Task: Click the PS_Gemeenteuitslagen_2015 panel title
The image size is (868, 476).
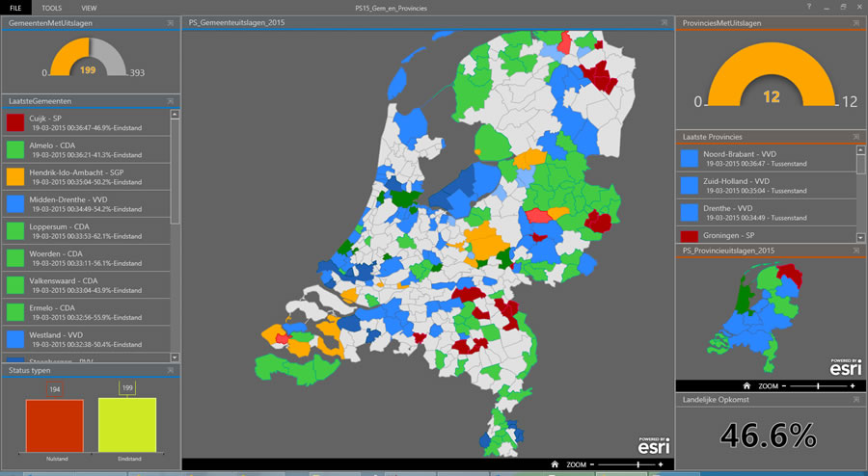Action: pos(236,23)
